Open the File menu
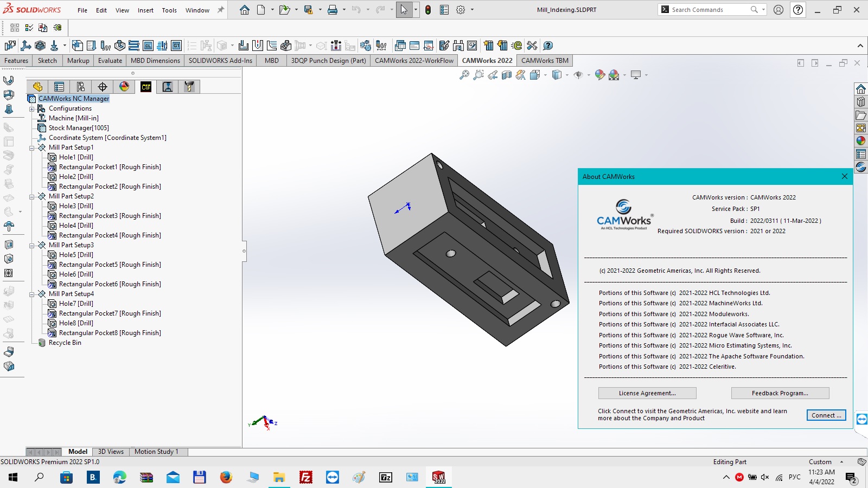Screen dimensions: 868x488 point(82,10)
